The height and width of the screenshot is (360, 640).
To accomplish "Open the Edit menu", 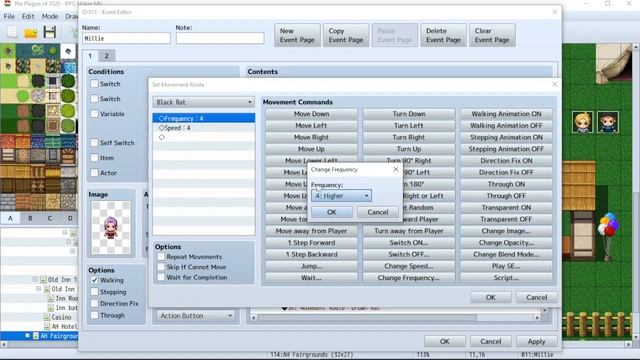I will pyautogui.click(x=28, y=16).
